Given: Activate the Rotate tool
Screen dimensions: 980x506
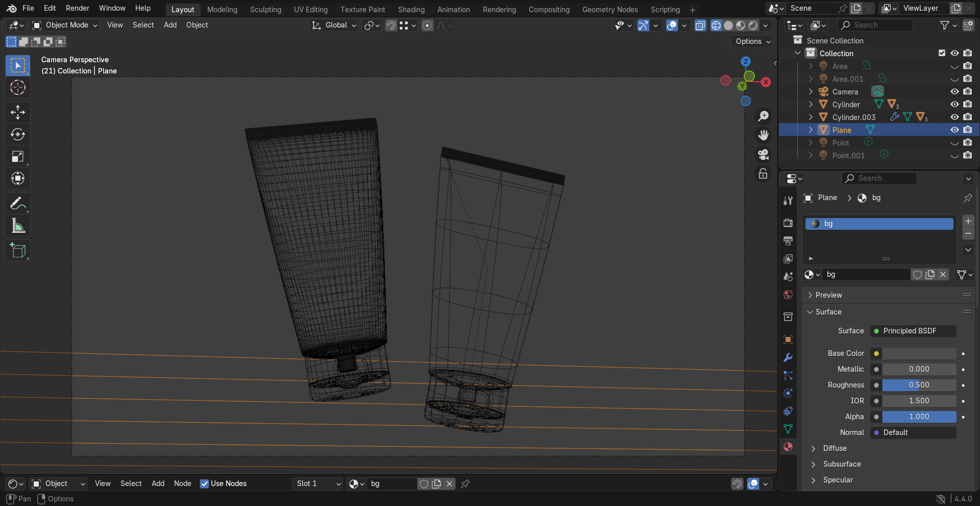Looking at the screenshot, I should (x=18, y=134).
